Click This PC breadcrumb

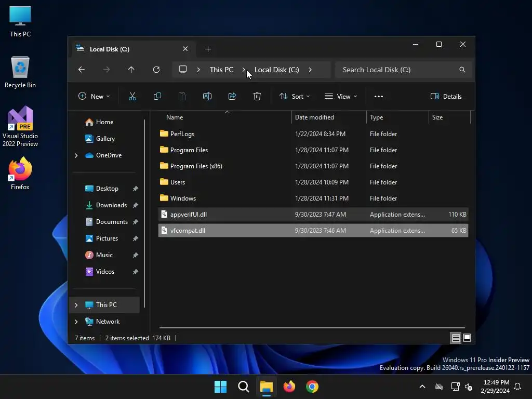click(x=221, y=70)
